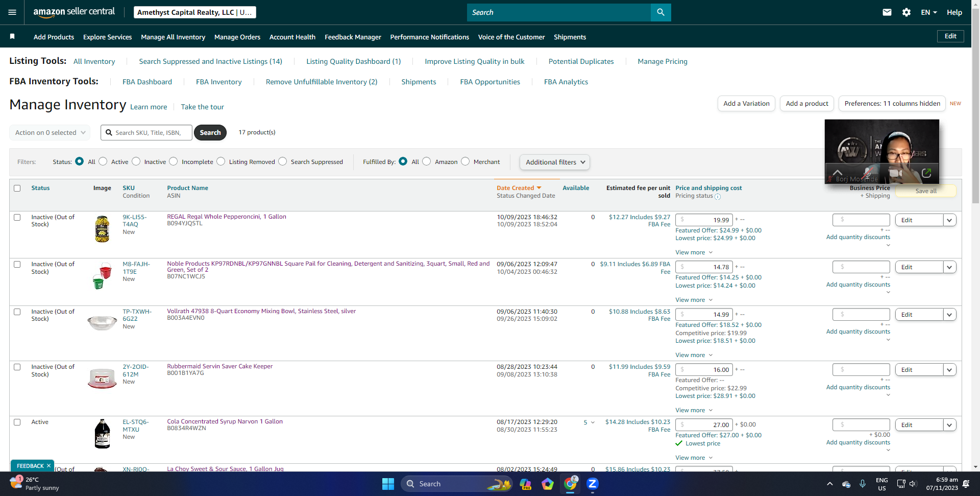Viewport: 980px width, 496px height.
Task: Check the Regal Pepperoncini row checkbox
Action: pyautogui.click(x=17, y=217)
